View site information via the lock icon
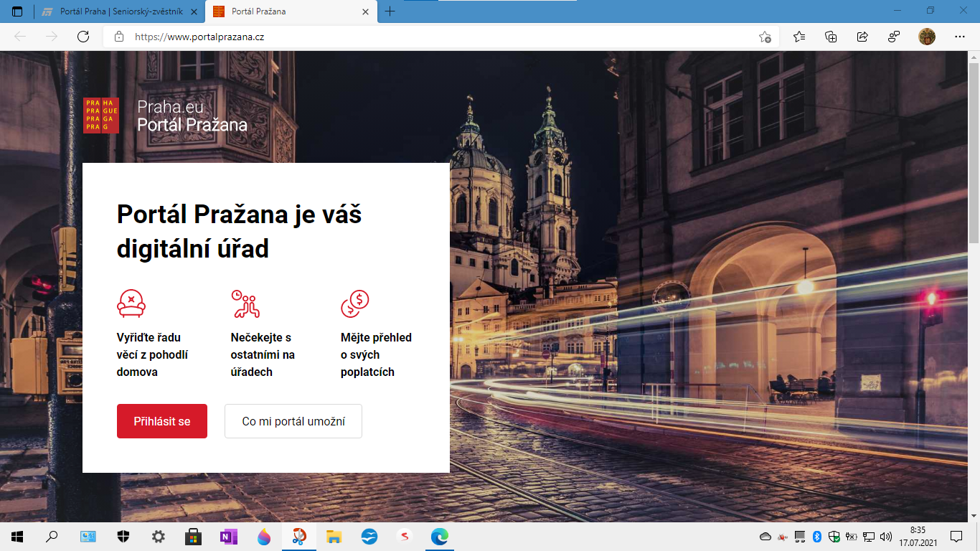 click(119, 37)
